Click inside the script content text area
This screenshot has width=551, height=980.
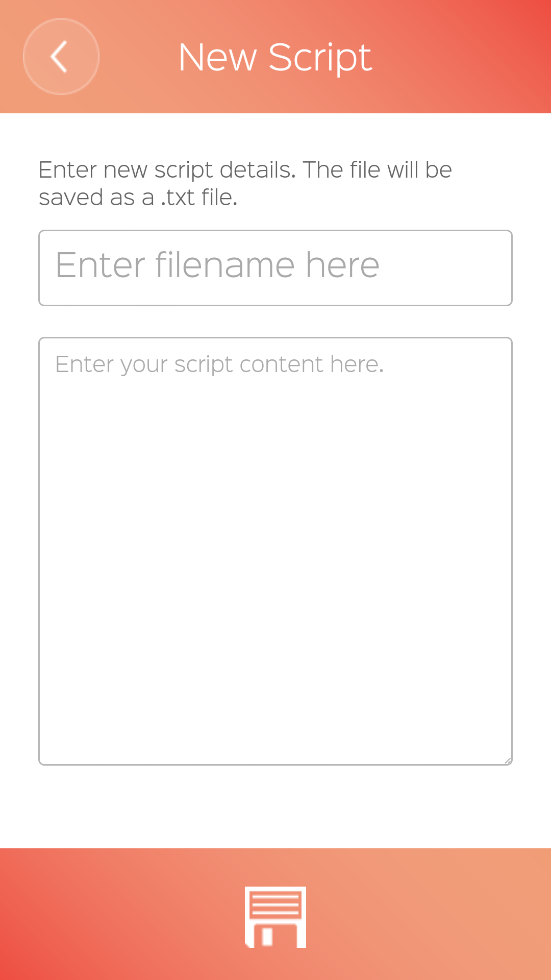point(275,551)
